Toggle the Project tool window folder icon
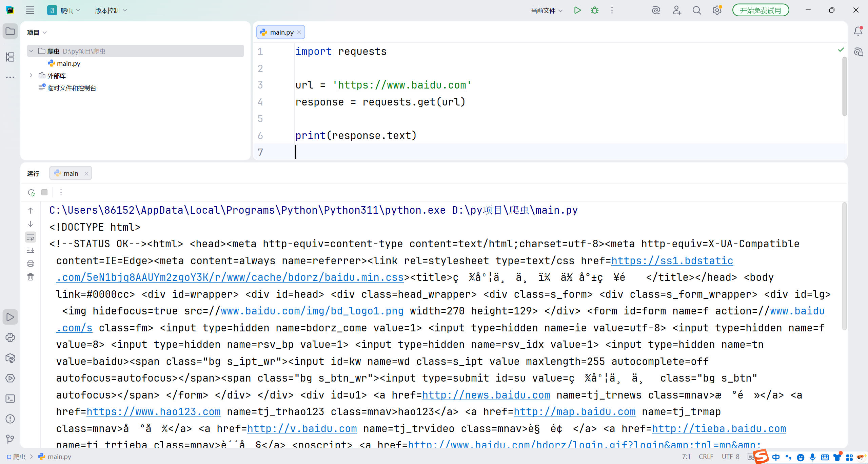868x464 pixels. (x=10, y=32)
